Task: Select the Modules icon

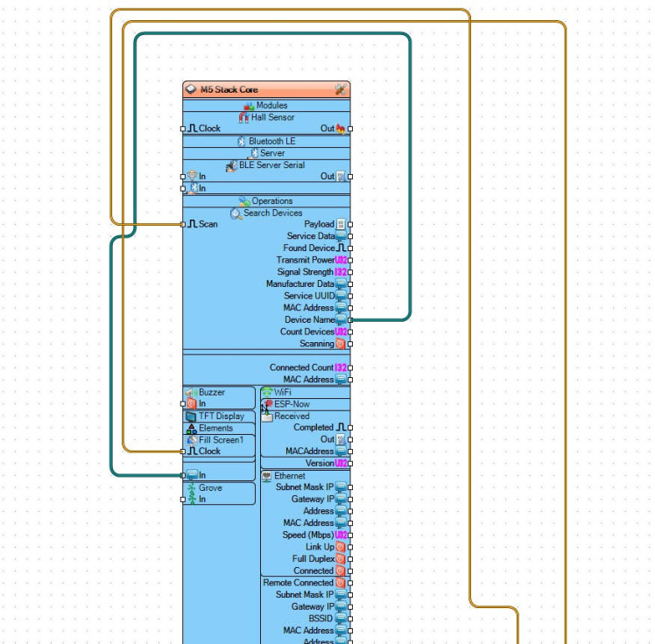Action: coord(250,106)
